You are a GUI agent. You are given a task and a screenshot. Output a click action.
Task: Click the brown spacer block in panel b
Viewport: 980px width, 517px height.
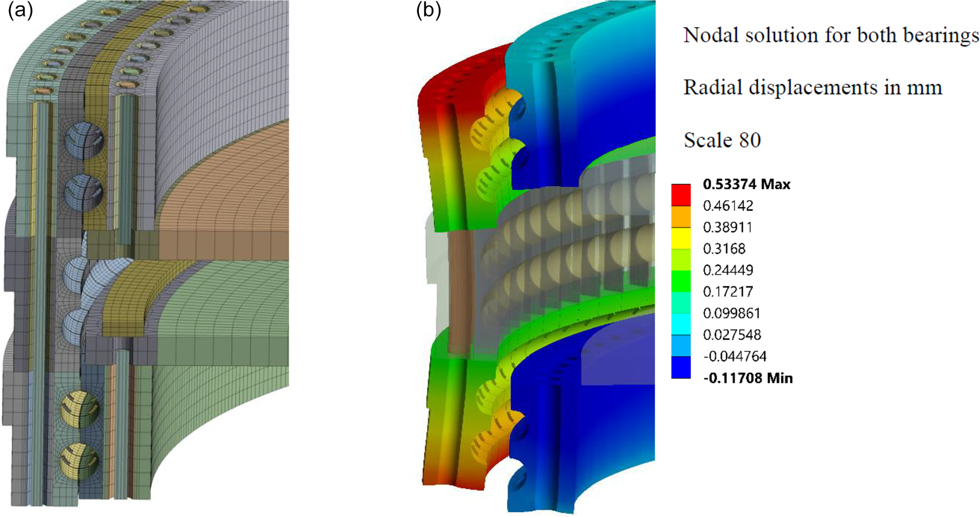[459, 294]
